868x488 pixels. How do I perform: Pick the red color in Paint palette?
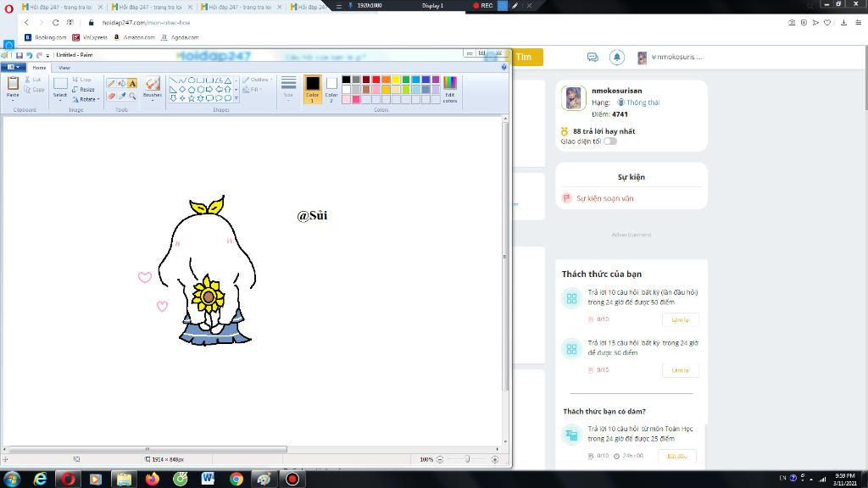(376, 80)
